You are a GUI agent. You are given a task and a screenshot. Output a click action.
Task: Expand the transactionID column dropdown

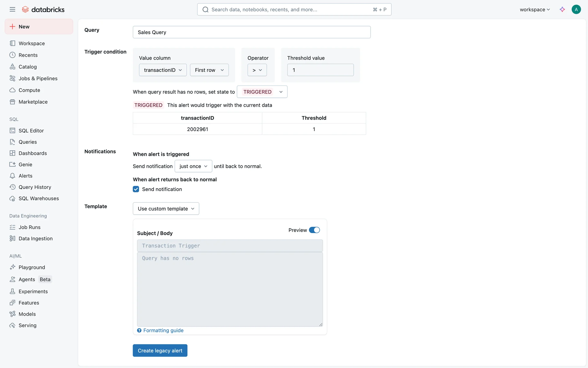coord(163,70)
